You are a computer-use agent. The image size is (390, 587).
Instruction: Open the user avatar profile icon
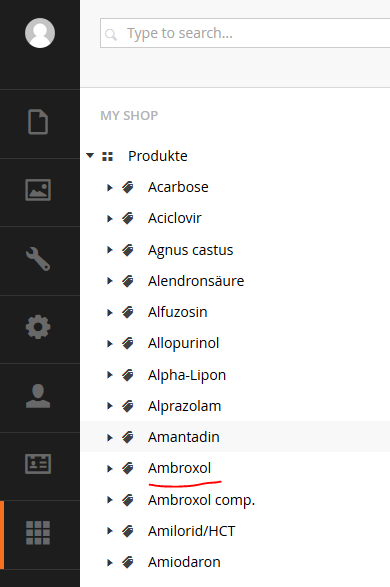click(40, 33)
